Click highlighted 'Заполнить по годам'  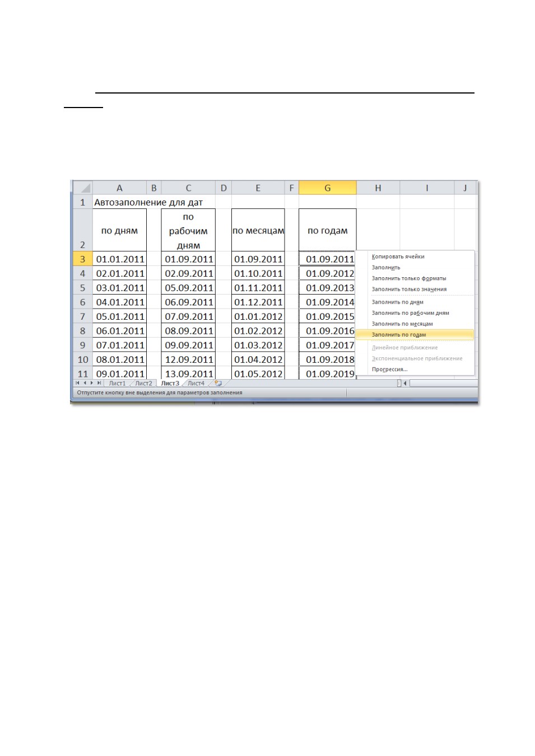point(415,335)
